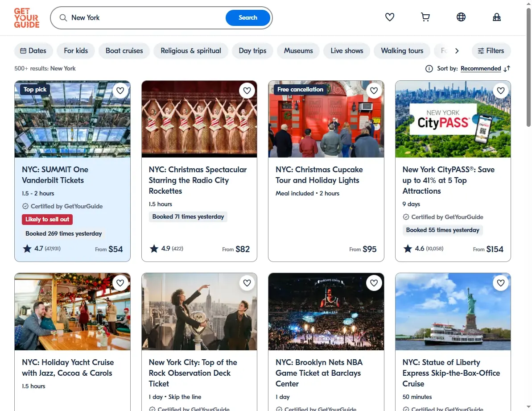Click the red door cupcake tour photo
The image size is (532, 411).
click(326, 119)
